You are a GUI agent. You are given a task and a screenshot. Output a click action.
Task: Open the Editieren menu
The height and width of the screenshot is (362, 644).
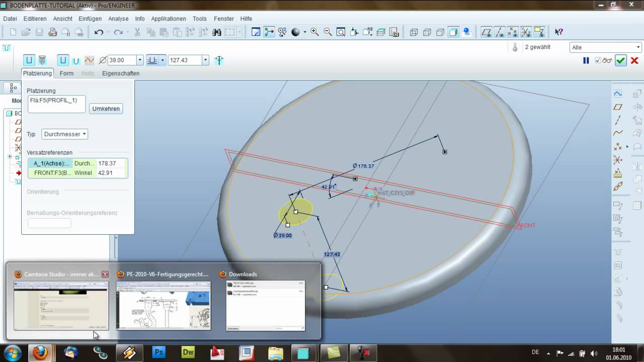(x=35, y=19)
